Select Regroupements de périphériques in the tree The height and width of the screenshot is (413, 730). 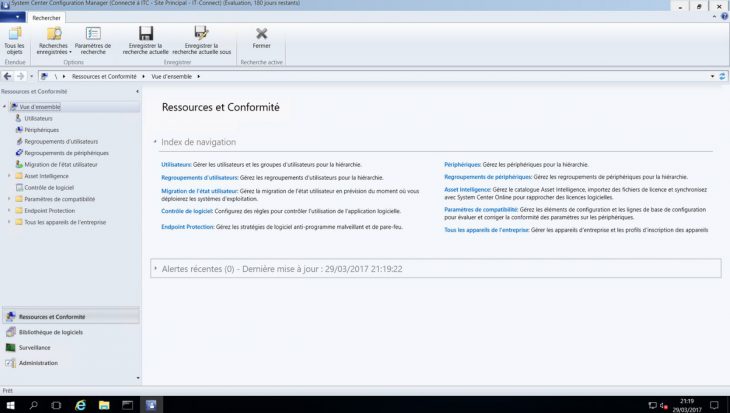(66, 153)
